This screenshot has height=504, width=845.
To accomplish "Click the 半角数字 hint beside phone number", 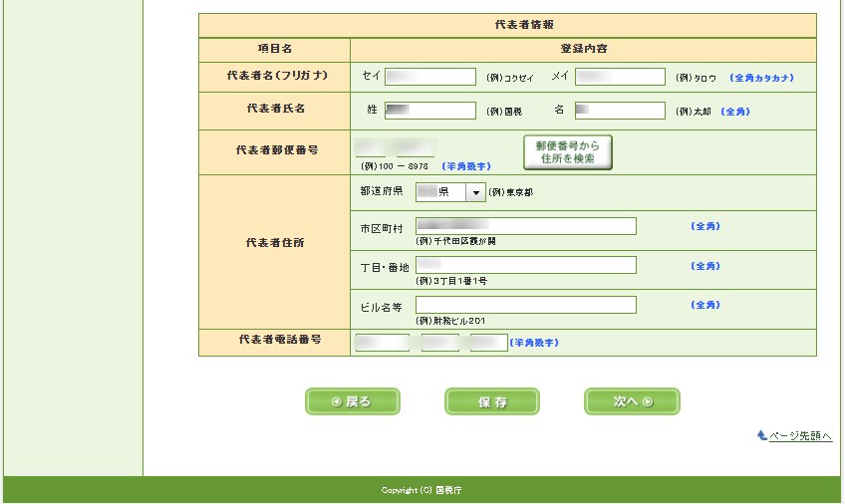I will click(534, 343).
